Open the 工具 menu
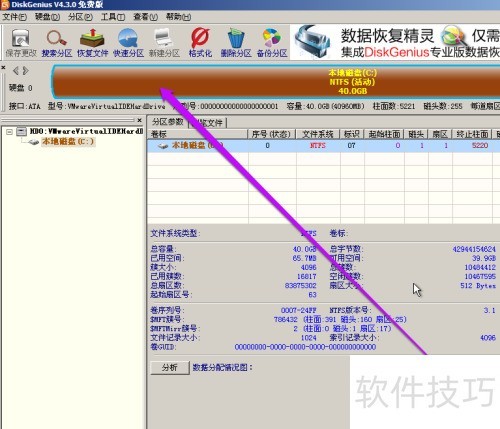The image size is (500, 429). pyautogui.click(x=113, y=17)
